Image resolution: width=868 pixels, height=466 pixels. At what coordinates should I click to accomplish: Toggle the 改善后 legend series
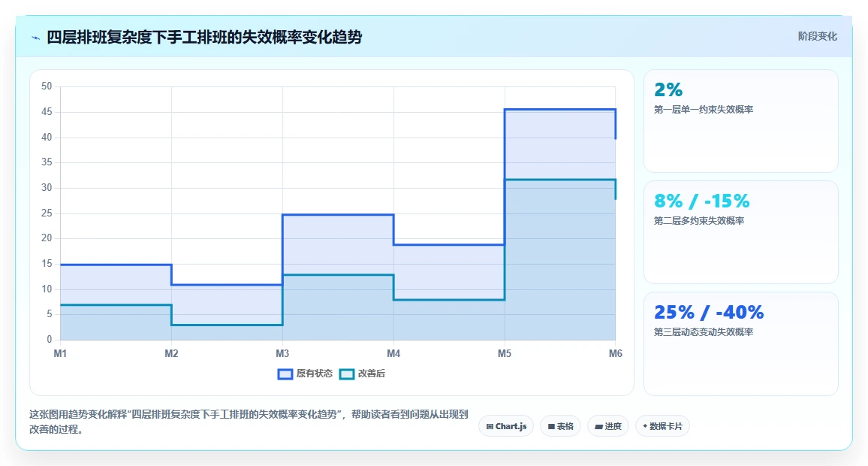[362, 374]
